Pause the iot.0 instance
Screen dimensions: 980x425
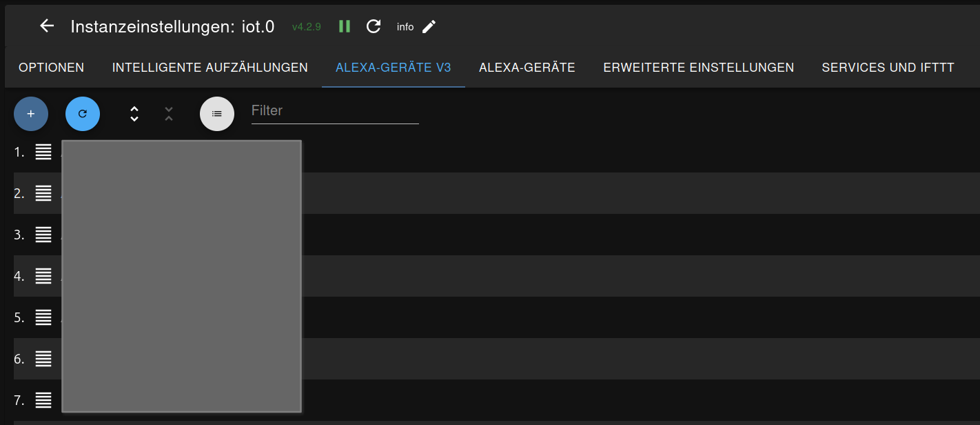(345, 26)
